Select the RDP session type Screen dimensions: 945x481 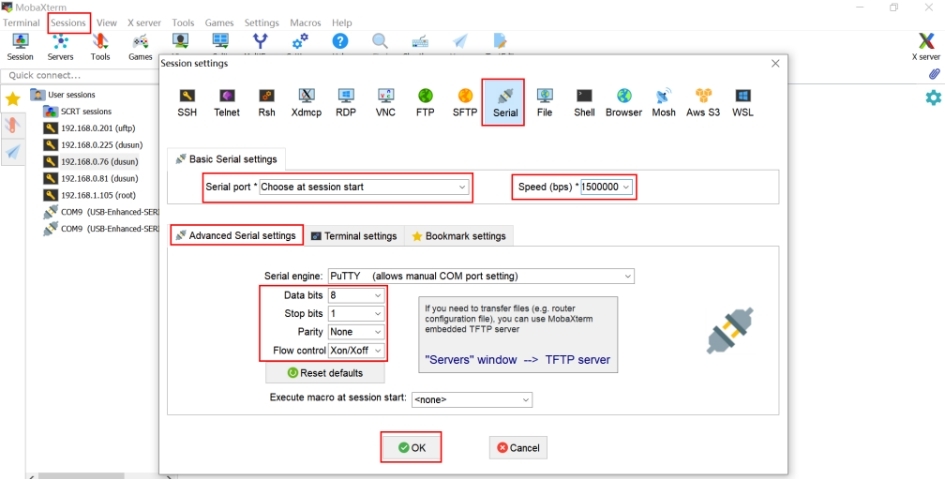[x=346, y=102]
